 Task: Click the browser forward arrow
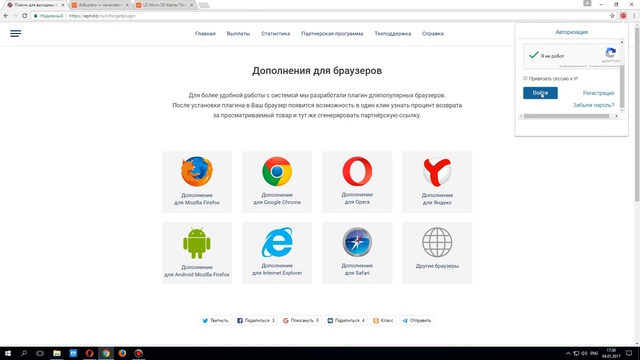pos(15,16)
